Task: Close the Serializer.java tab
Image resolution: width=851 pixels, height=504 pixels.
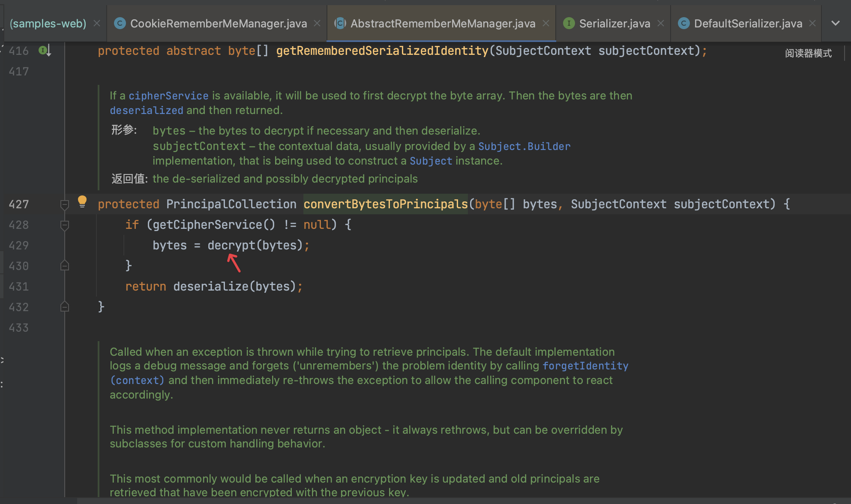Action: click(x=661, y=23)
